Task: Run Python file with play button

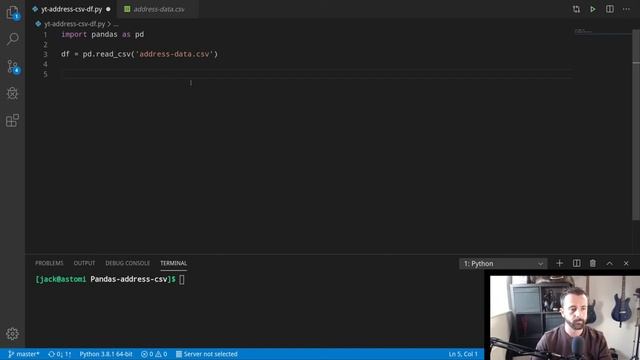Action: 593,9
